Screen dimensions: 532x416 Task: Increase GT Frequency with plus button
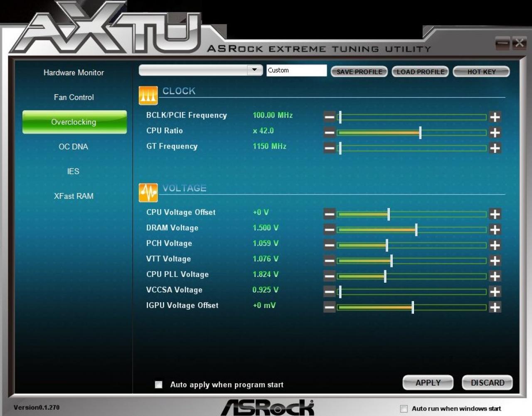[x=495, y=148]
